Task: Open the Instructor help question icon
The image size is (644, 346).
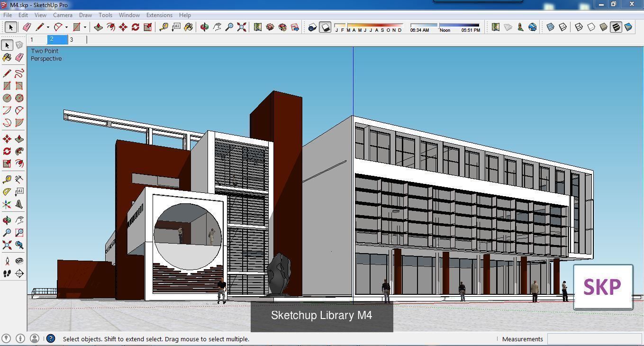Action: tap(51, 338)
